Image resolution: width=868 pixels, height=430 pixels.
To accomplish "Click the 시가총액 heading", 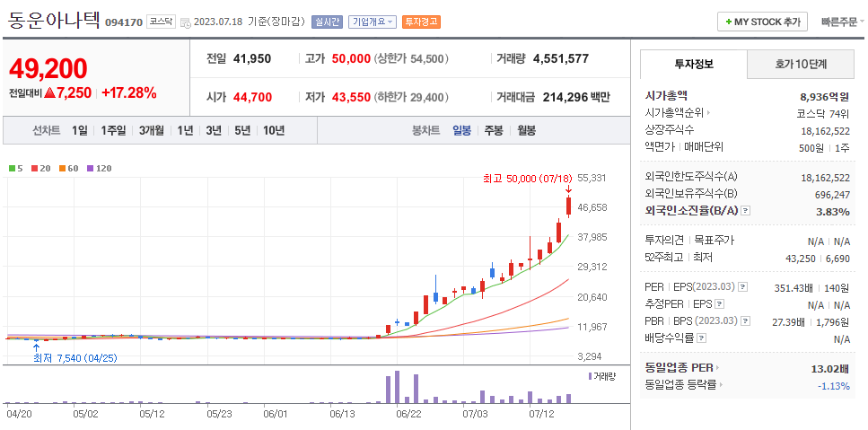I will coord(667,96).
